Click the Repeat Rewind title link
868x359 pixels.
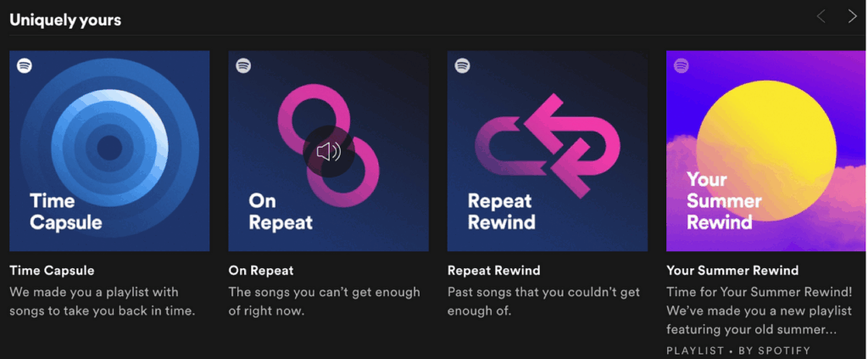493,271
